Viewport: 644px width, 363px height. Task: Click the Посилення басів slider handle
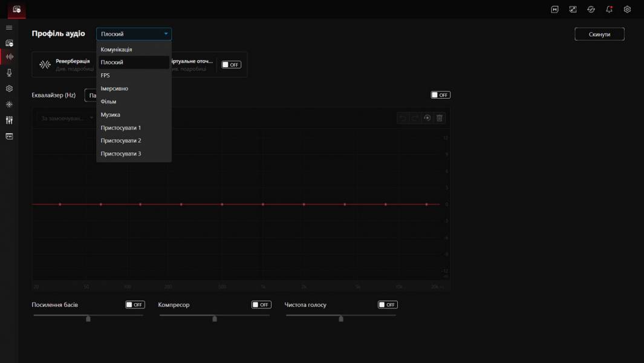tap(88, 319)
